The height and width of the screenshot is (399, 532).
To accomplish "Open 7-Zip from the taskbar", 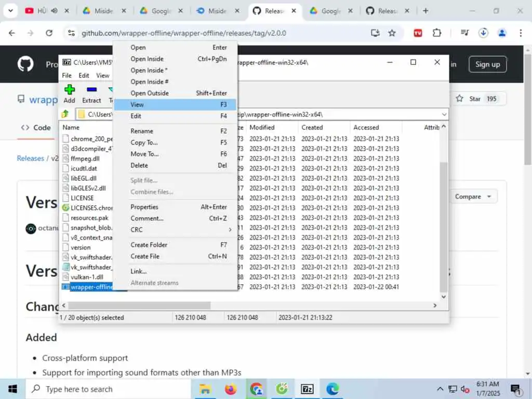I will 307,389.
